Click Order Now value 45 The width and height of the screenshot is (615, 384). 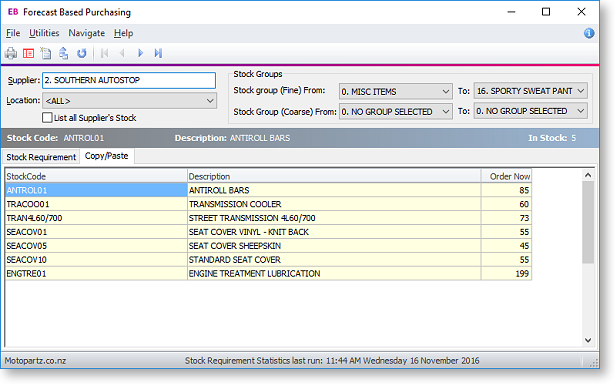click(x=506, y=246)
